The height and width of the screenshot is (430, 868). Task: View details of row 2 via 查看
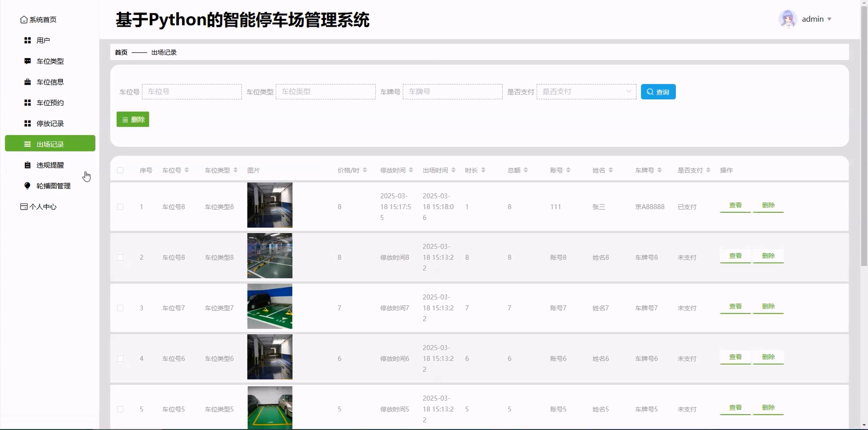pos(735,256)
